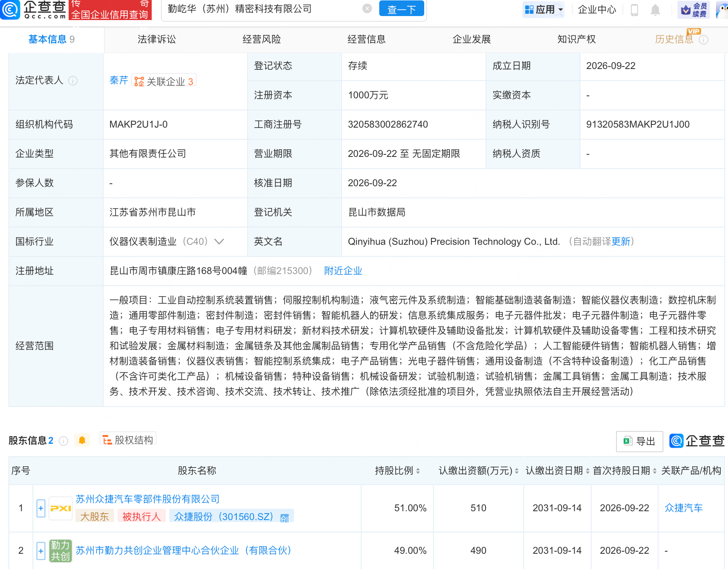728x569 pixels.
Task: Open the mobile phone app icon
Action: tap(634, 10)
